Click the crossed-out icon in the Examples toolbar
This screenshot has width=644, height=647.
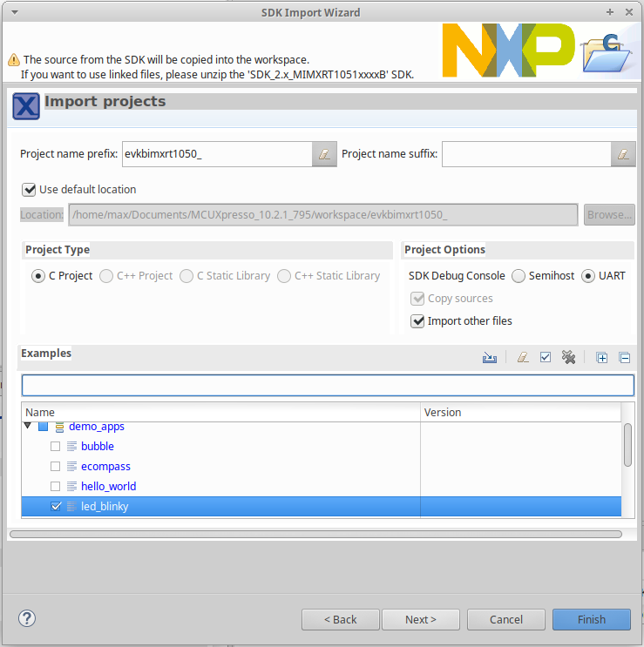(568, 357)
